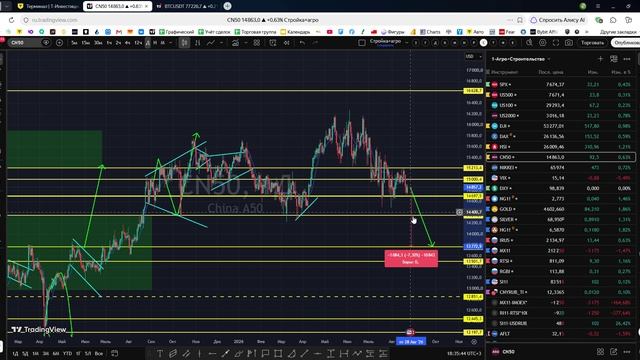This screenshot has width=640, height=360.
Task: Click the go-to-date calendar icon
Action: [115, 353]
